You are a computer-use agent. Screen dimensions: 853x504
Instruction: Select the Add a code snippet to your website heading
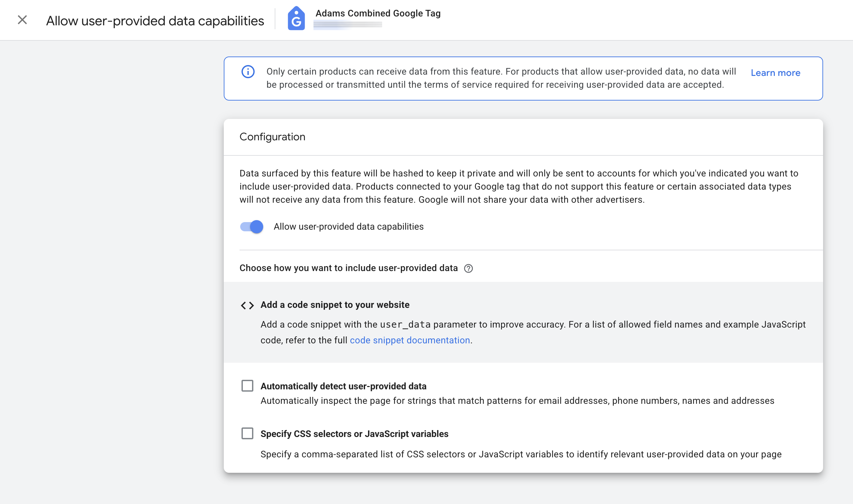(335, 305)
